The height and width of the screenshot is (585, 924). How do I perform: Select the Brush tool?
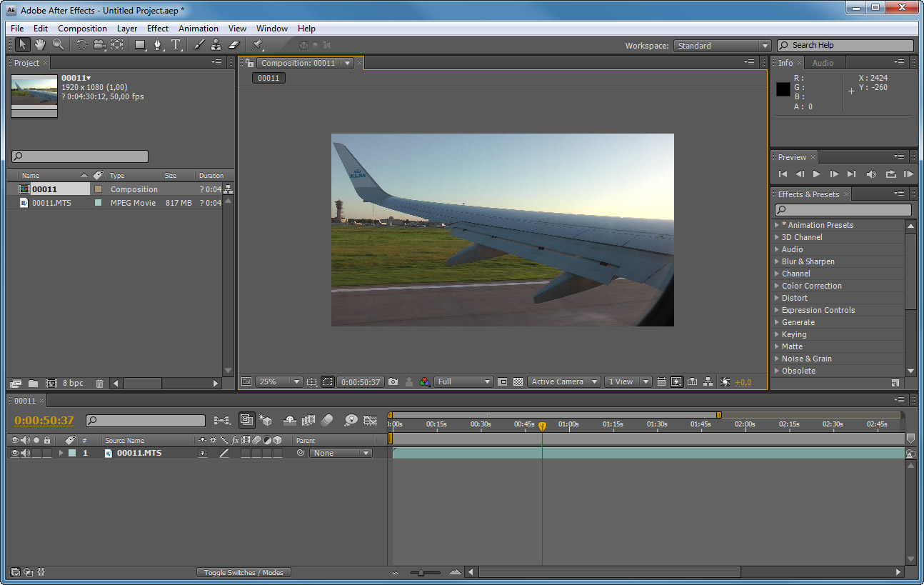click(x=199, y=45)
